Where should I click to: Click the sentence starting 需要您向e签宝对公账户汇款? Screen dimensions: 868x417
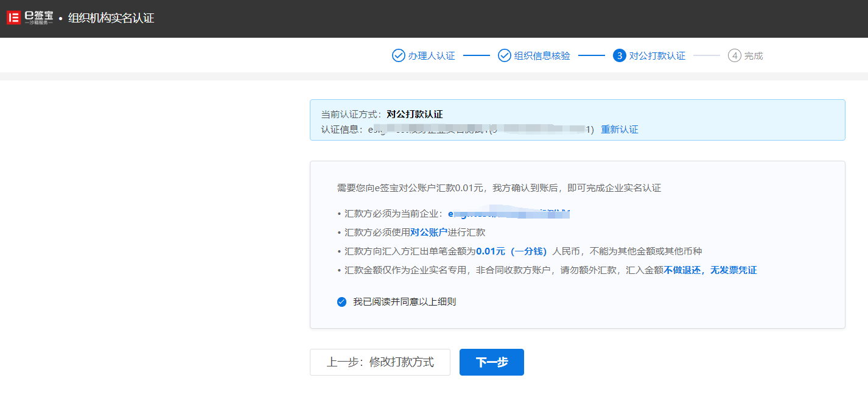(499, 187)
